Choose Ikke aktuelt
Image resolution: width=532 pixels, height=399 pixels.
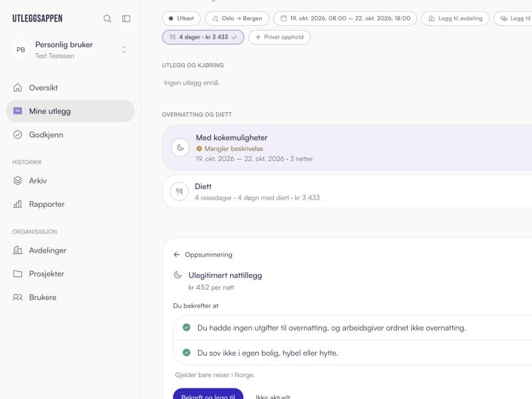273,396
